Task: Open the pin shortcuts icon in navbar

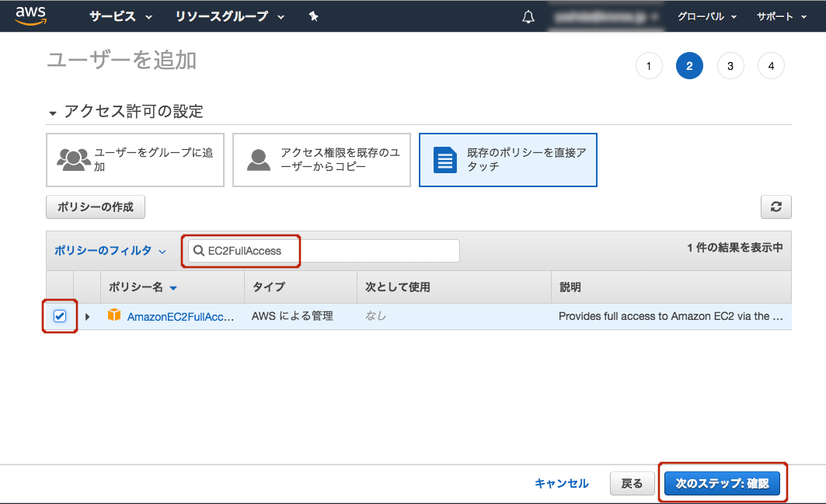Action: [313, 16]
